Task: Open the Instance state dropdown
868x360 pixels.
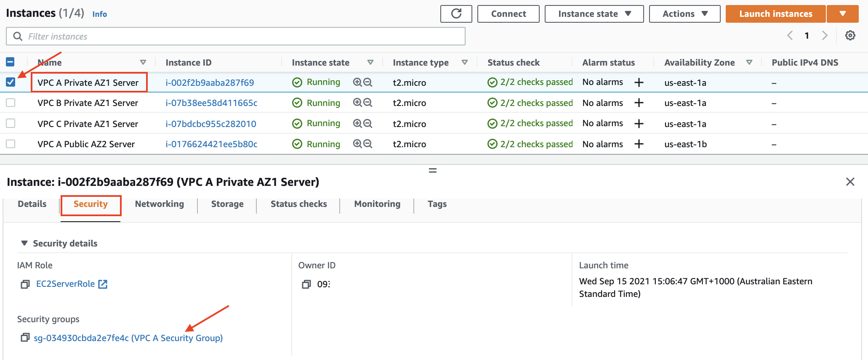Action: click(594, 14)
